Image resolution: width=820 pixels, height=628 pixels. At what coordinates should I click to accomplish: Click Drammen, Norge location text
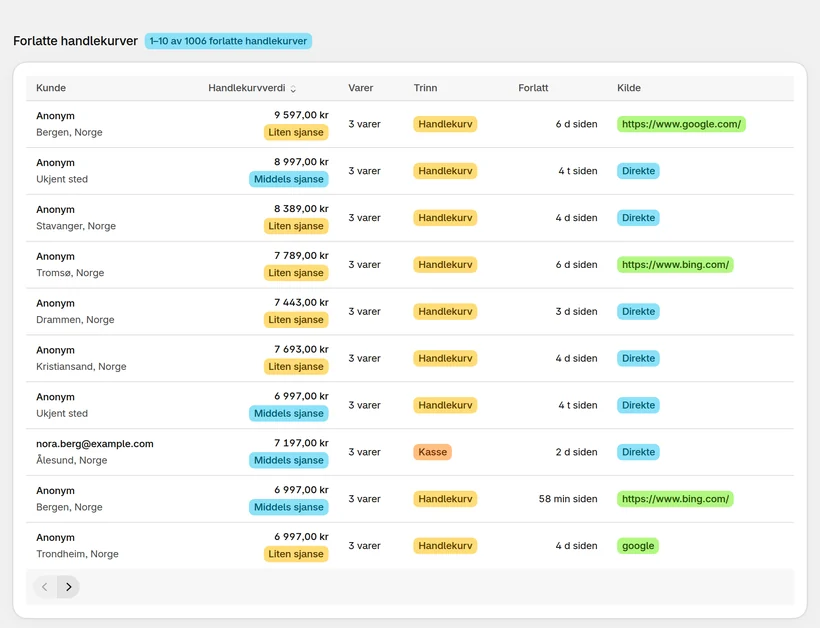(x=75, y=319)
